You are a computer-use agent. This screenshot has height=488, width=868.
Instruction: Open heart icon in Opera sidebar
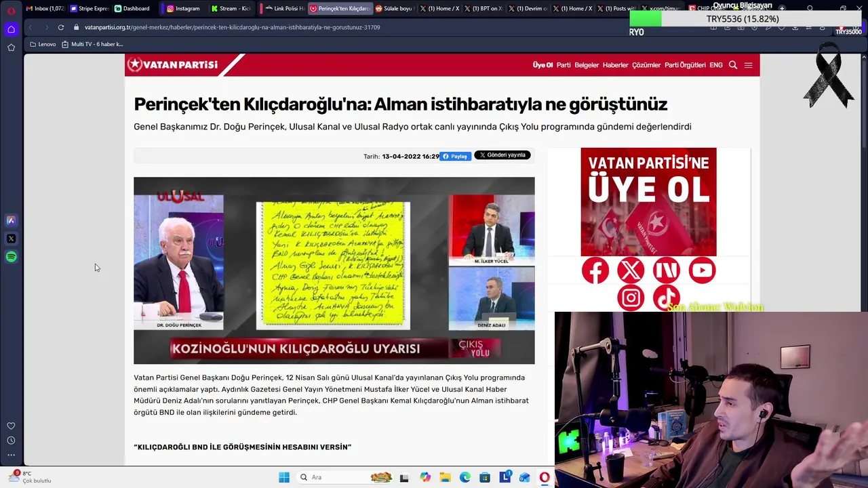11,426
